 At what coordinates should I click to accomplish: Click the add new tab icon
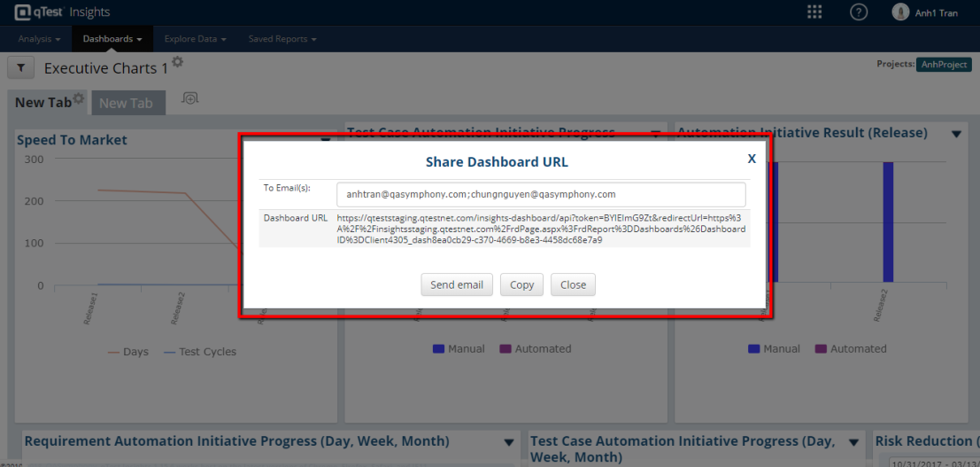190,97
